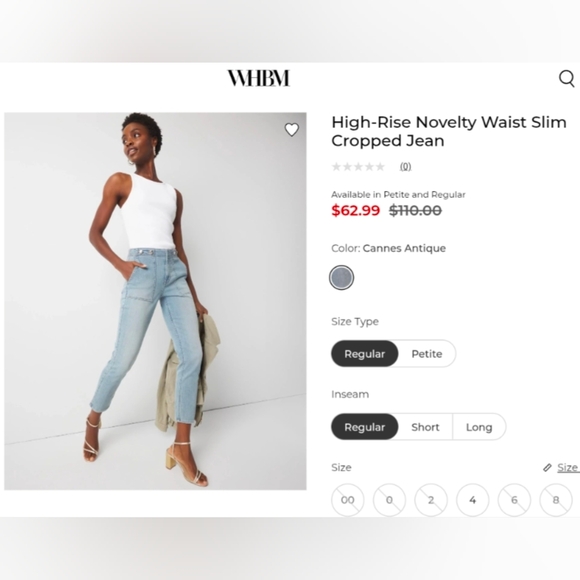Select size 6
Viewport: 580px width, 580px height.
pos(514,500)
